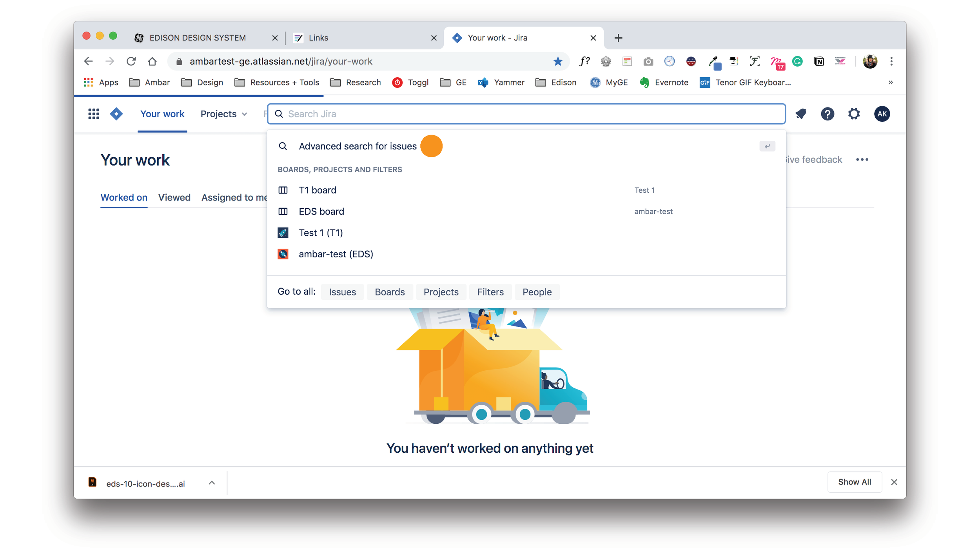Screen dimensions: 980x552
Task: Go to all Filters
Action: (x=490, y=292)
